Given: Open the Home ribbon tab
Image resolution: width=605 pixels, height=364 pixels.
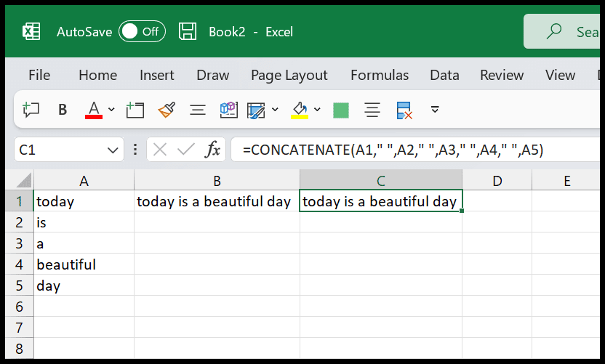Looking at the screenshot, I should click(x=97, y=75).
